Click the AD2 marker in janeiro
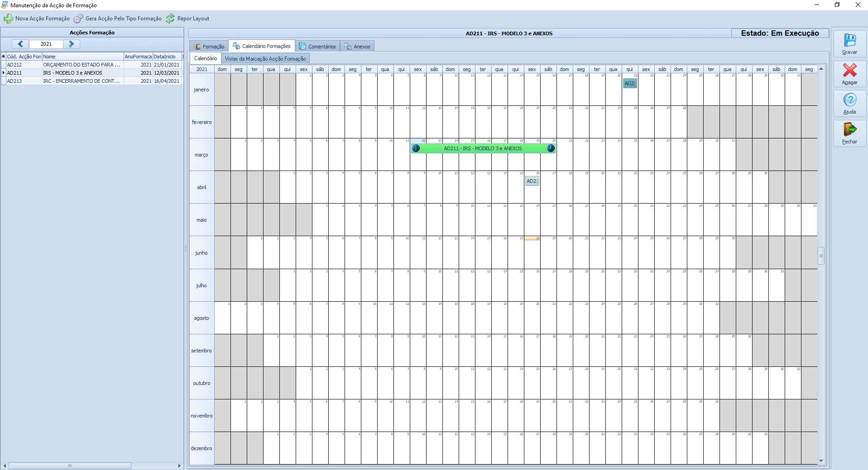The width and height of the screenshot is (868, 470). (x=630, y=83)
